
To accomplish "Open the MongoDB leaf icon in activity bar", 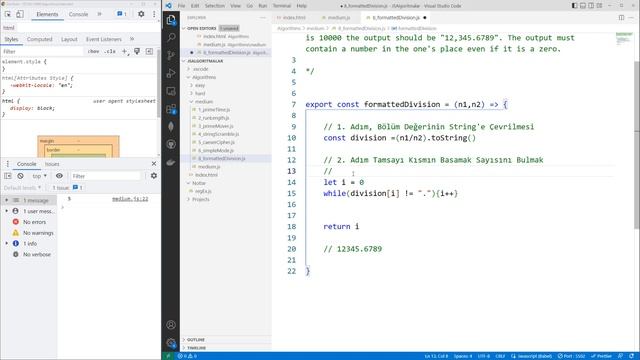I will (171, 127).
